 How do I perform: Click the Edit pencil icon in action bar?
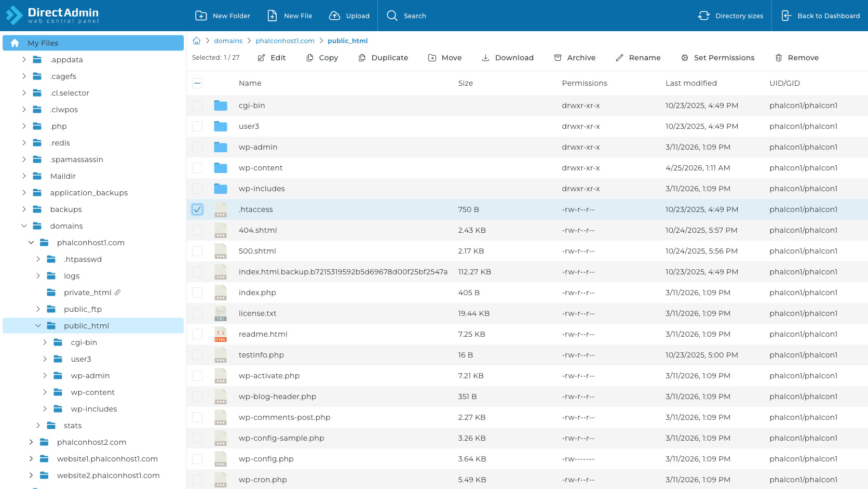point(262,58)
